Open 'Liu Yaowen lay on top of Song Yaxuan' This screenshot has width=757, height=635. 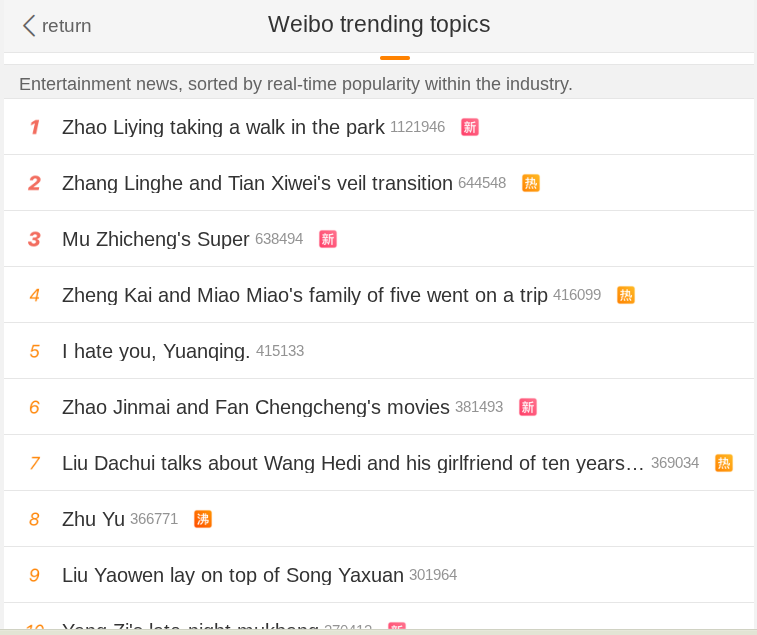click(x=233, y=575)
